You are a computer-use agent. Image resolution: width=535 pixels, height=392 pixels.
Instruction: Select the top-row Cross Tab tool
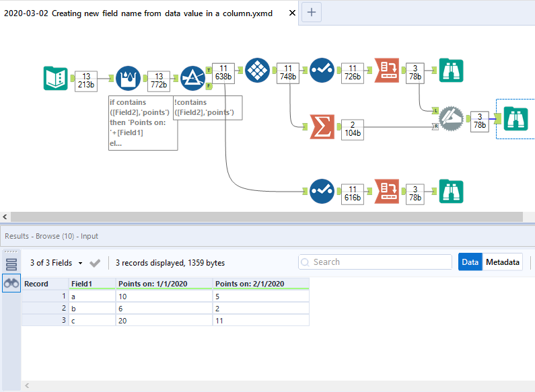[386, 70]
